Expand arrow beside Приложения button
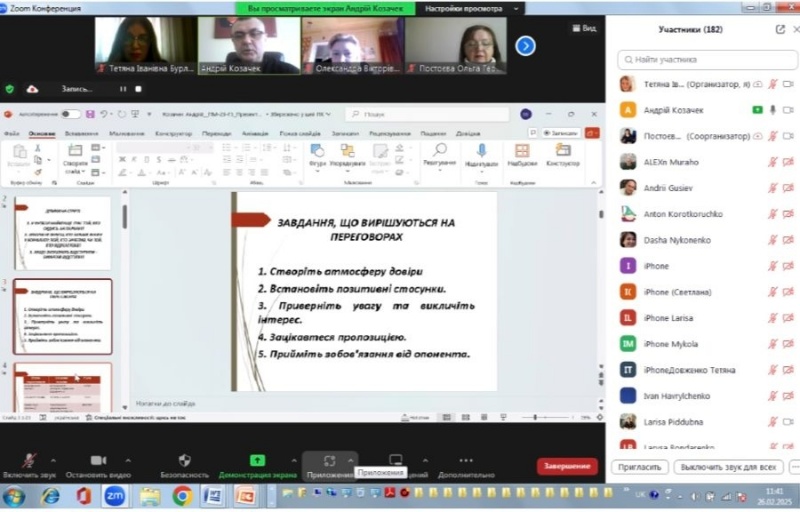 click(351, 460)
